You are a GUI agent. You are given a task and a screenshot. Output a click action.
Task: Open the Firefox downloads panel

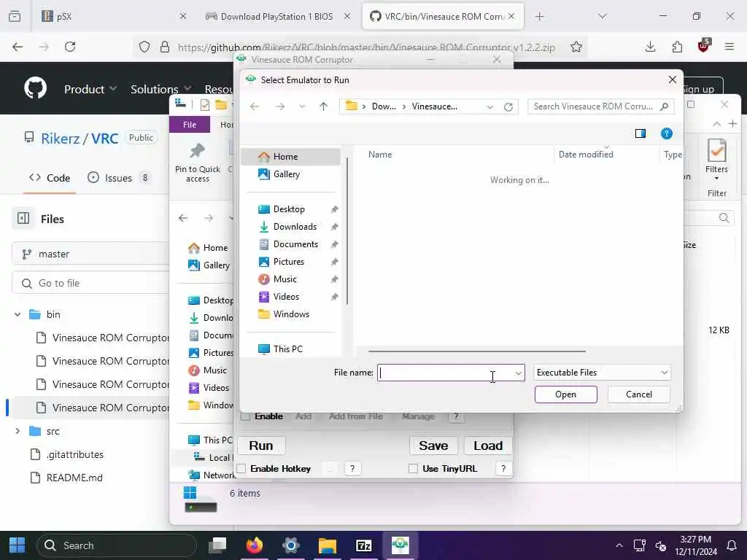click(650, 47)
